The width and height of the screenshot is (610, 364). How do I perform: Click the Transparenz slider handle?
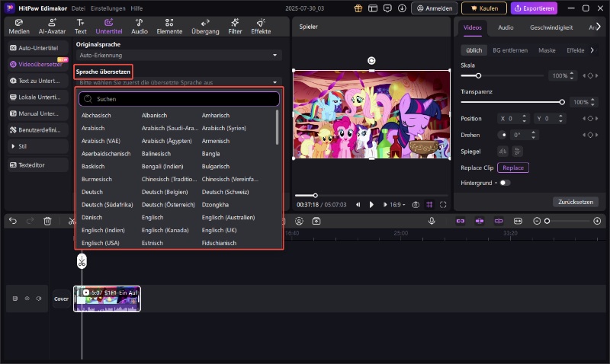click(562, 102)
